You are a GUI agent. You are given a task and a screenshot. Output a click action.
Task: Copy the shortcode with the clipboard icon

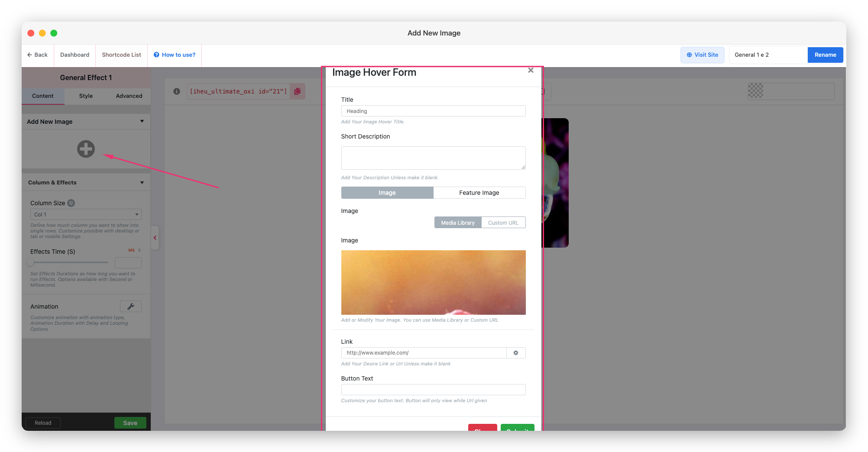pos(298,91)
